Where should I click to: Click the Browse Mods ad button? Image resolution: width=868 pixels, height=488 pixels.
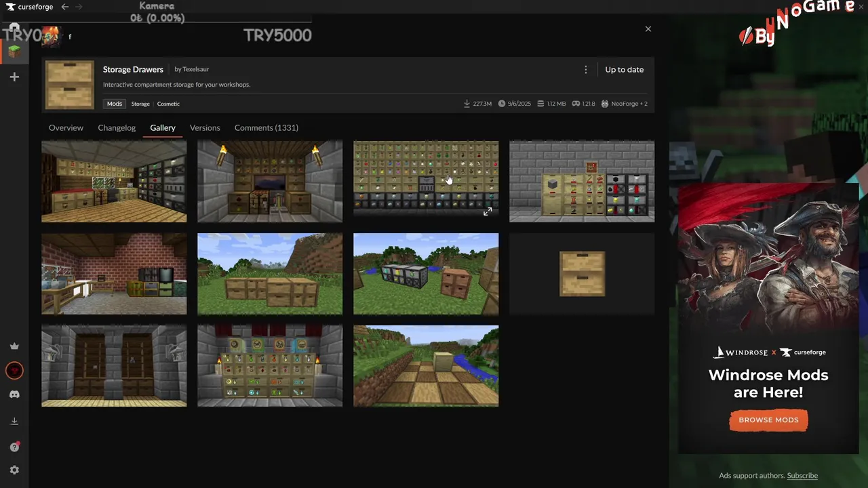[x=768, y=420]
